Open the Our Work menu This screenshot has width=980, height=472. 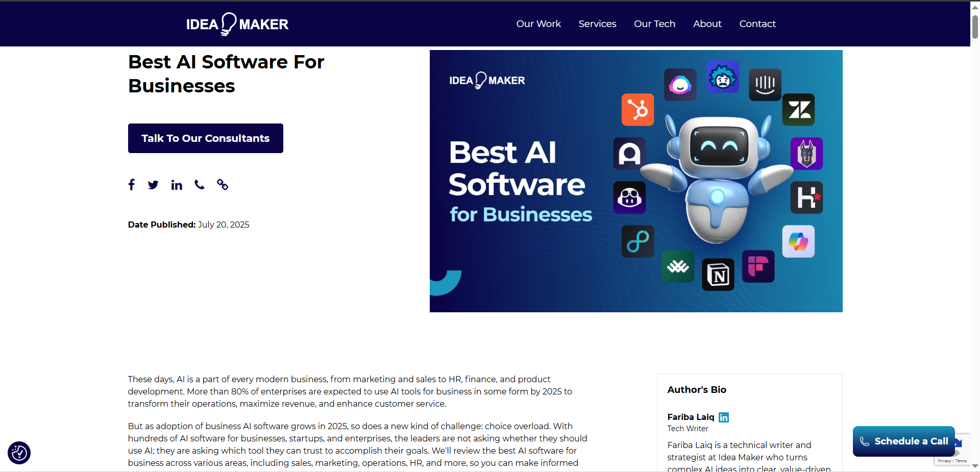click(x=538, y=23)
